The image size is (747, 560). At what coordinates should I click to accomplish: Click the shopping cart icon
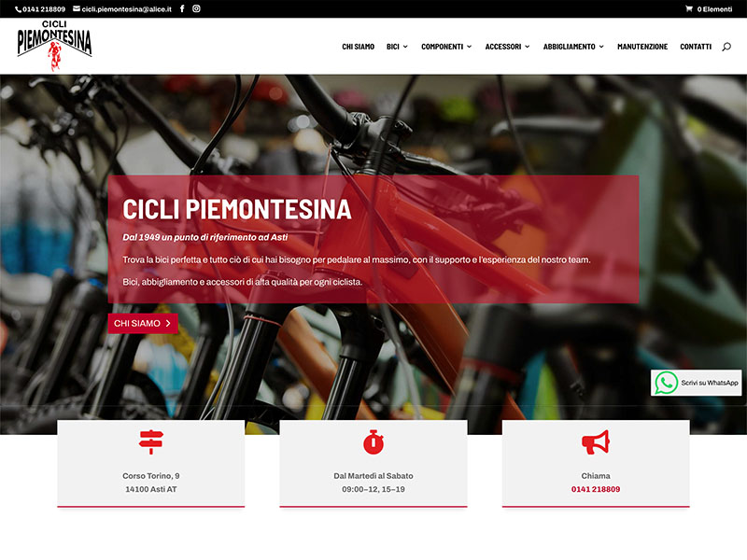pos(689,8)
